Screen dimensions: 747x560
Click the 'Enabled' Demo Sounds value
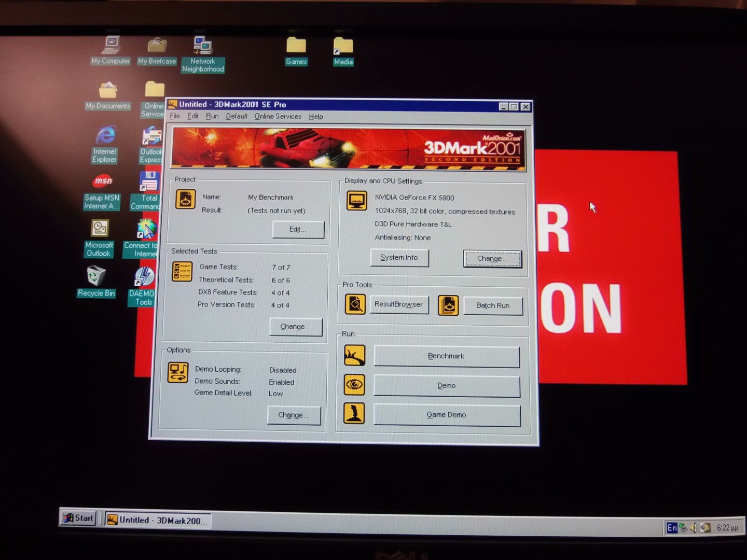point(281,382)
